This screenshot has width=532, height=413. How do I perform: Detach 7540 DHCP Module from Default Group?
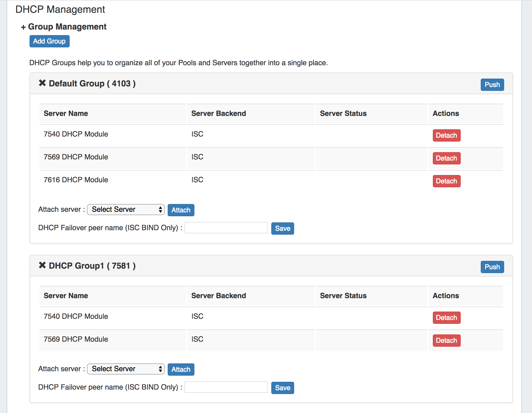point(446,135)
